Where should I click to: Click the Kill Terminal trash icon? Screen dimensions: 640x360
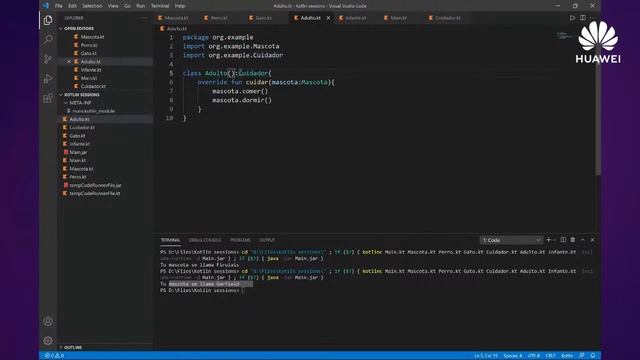(x=573, y=240)
